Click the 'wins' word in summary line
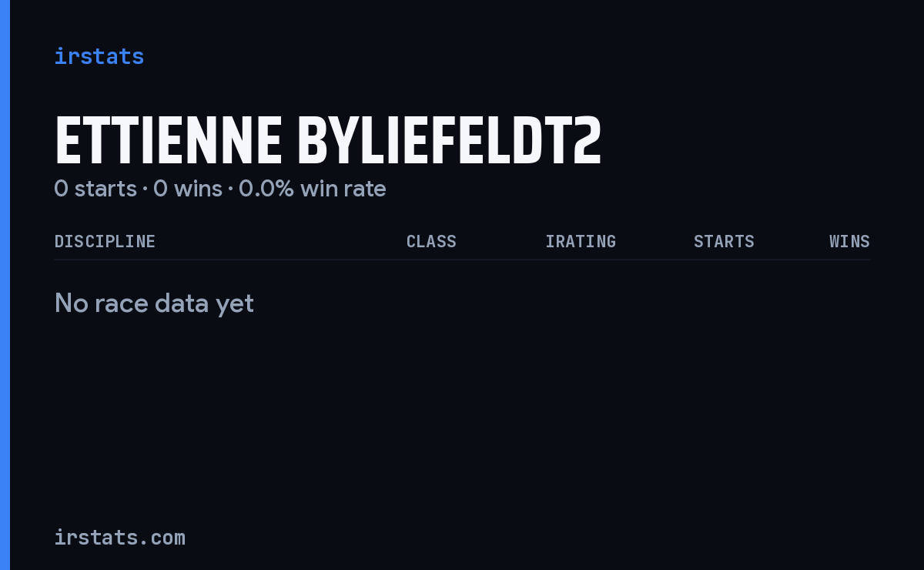Image resolution: width=924 pixels, height=570 pixels. click(198, 189)
